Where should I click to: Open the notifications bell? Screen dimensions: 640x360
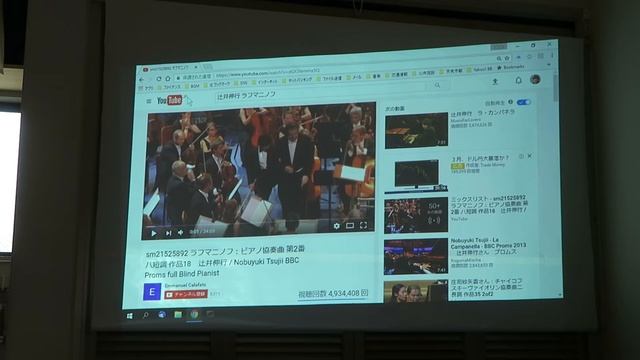point(518,80)
